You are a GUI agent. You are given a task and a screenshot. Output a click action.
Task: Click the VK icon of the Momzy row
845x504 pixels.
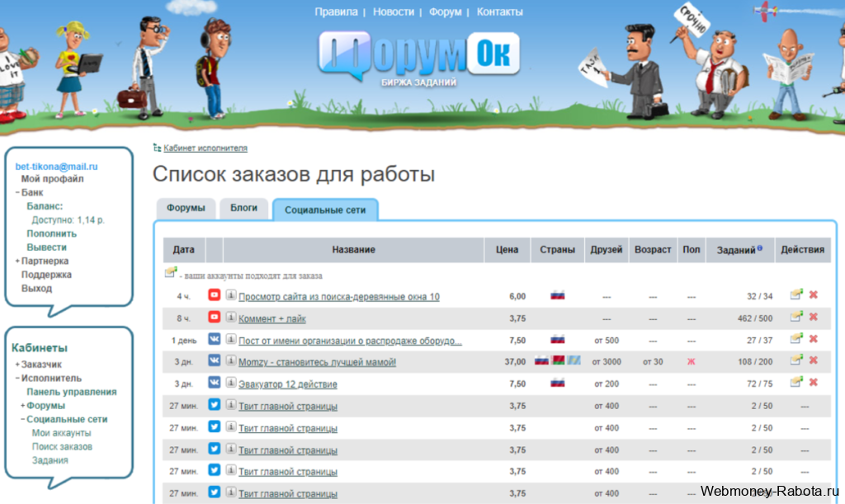[x=214, y=360]
